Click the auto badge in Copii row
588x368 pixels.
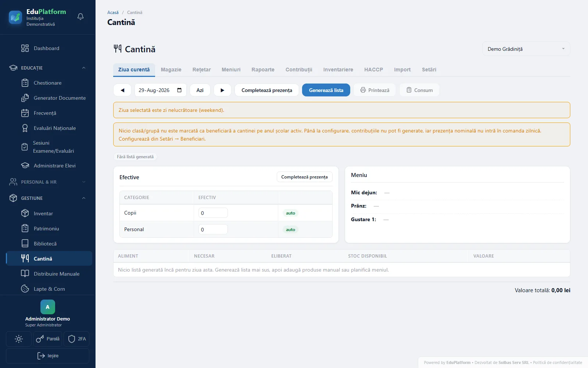click(x=290, y=213)
